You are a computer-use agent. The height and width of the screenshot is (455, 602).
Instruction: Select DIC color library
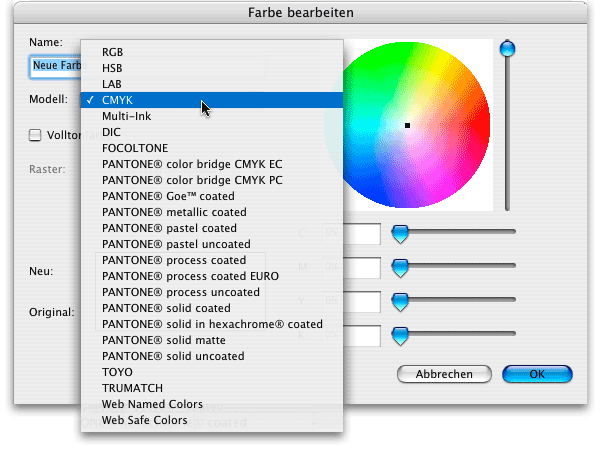[x=212, y=132]
